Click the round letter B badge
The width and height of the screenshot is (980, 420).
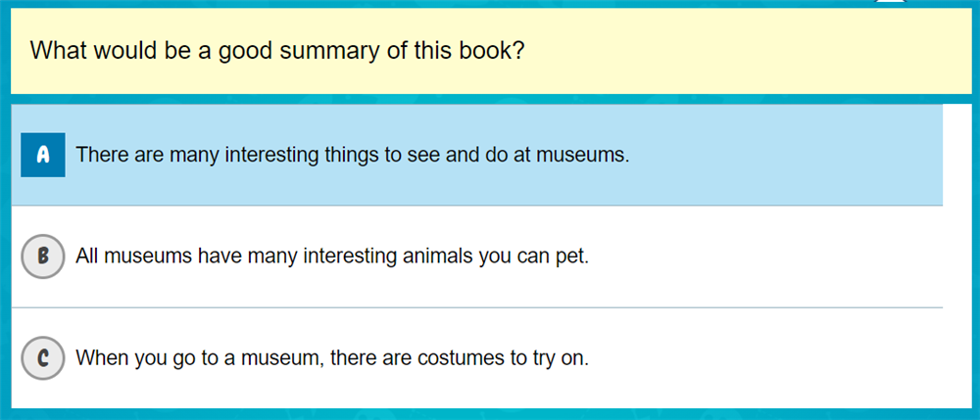click(x=43, y=257)
